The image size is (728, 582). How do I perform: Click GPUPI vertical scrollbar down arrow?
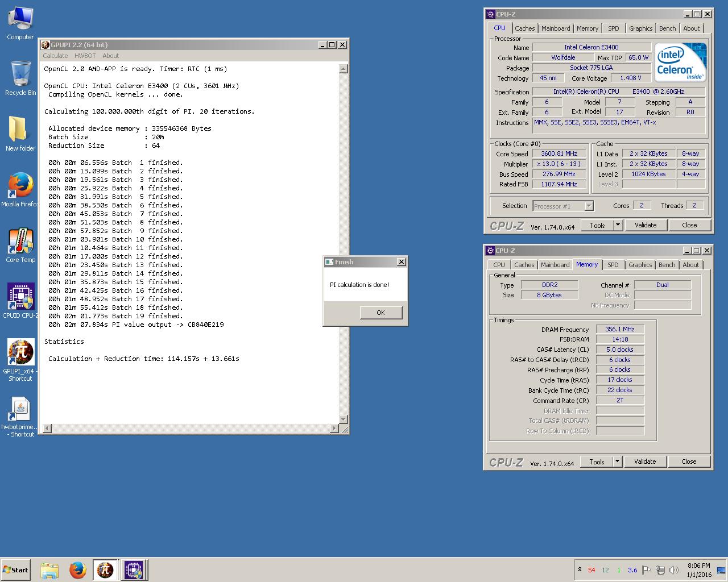pyautogui.click(x=343, y=419)
